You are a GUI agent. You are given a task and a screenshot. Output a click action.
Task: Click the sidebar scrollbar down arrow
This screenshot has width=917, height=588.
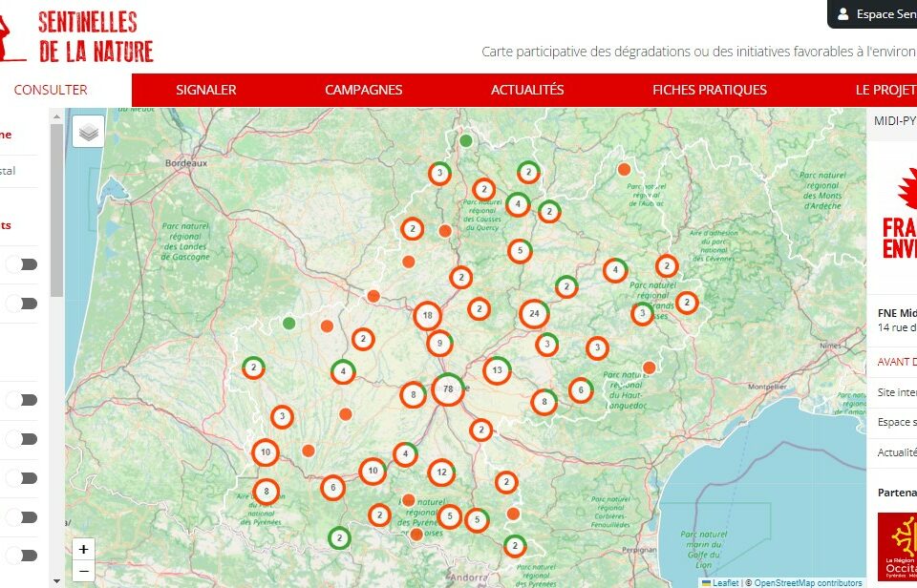pyautogui.click(x=56, y=581)
